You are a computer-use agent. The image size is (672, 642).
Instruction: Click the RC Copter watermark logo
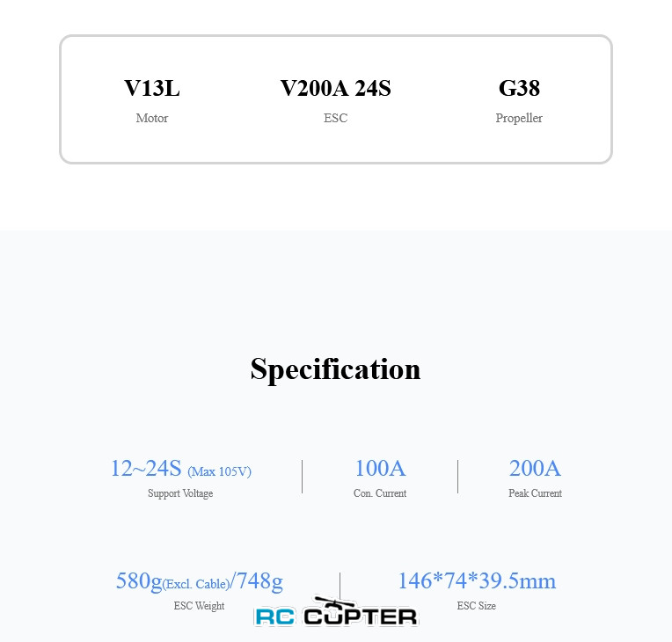point(336,613)
